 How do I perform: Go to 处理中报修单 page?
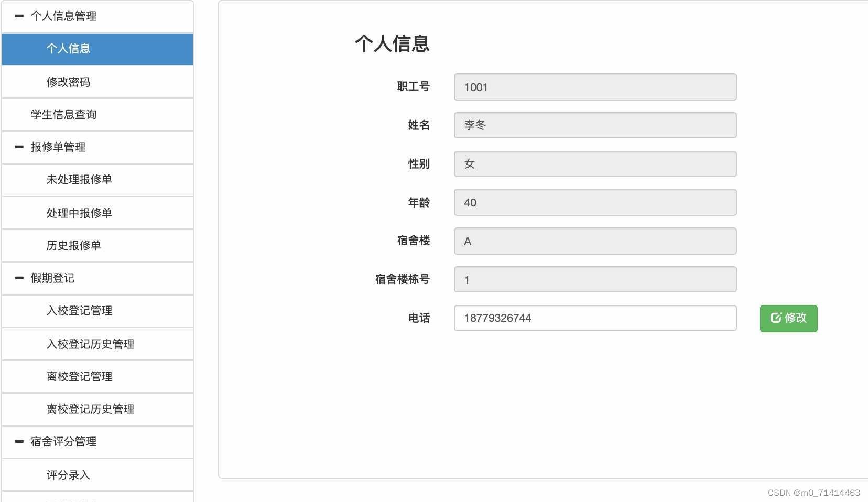[97, 213]
